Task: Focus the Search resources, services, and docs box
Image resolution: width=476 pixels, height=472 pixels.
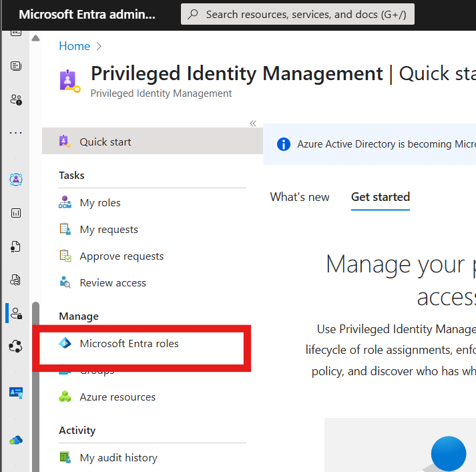Action: (298, 14)
